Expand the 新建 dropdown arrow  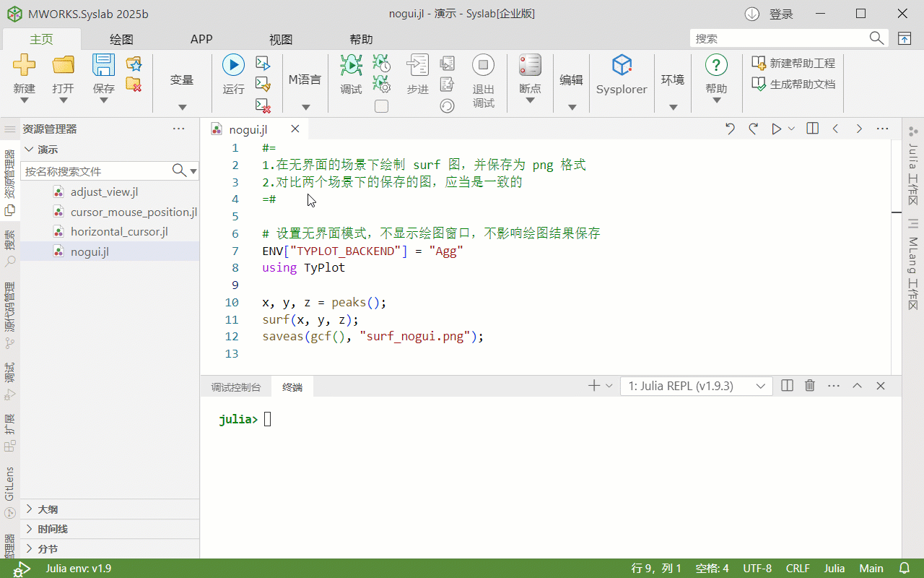[x=24, y=100]
